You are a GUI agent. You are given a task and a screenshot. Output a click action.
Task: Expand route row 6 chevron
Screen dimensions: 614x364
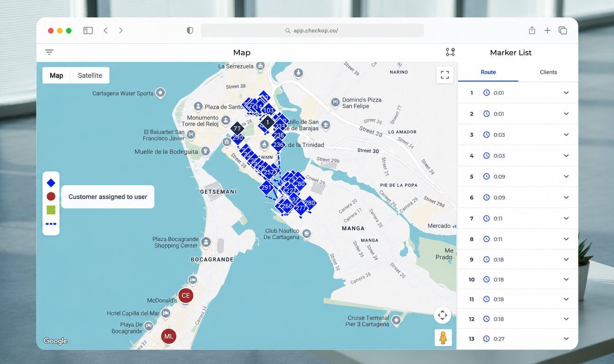[566, 197]
